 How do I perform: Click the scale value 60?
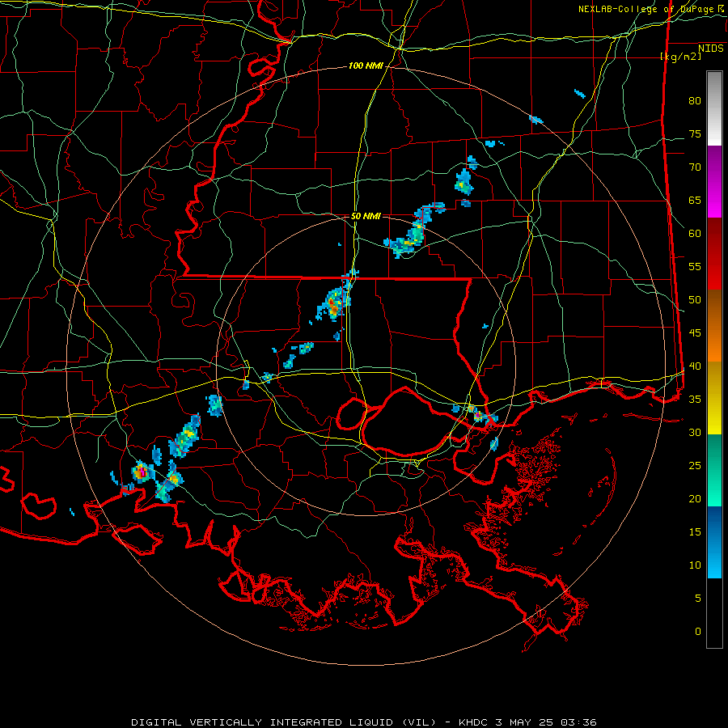pos(695,234)
